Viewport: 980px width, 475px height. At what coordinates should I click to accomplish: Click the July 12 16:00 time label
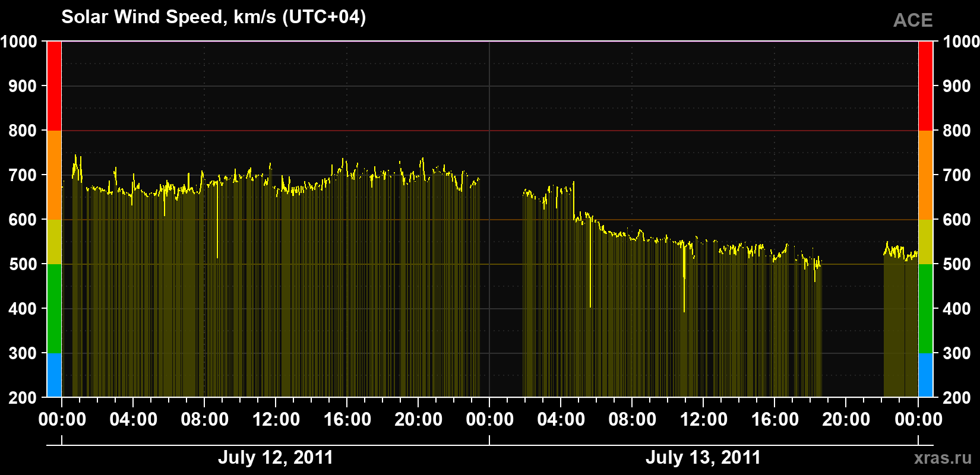tap(347, 420)
